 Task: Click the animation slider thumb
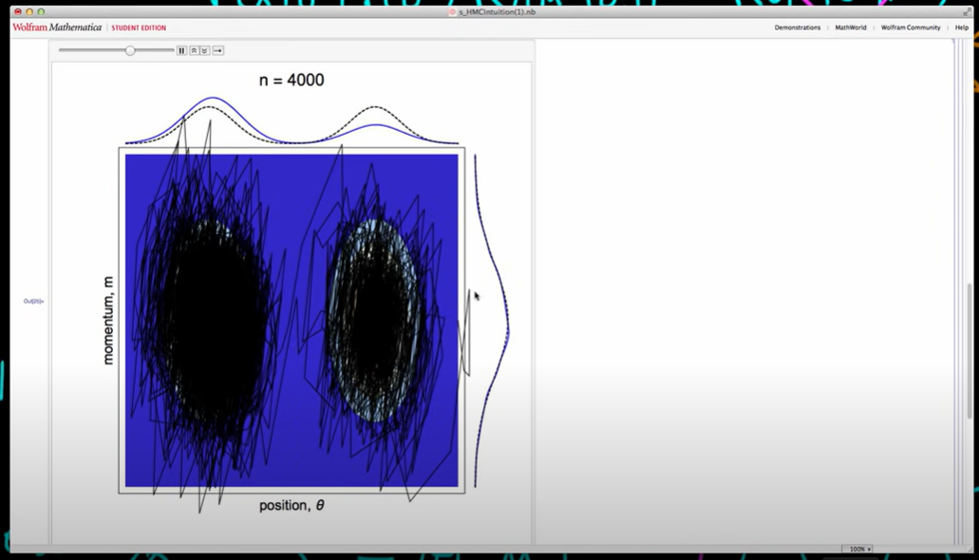130,50
